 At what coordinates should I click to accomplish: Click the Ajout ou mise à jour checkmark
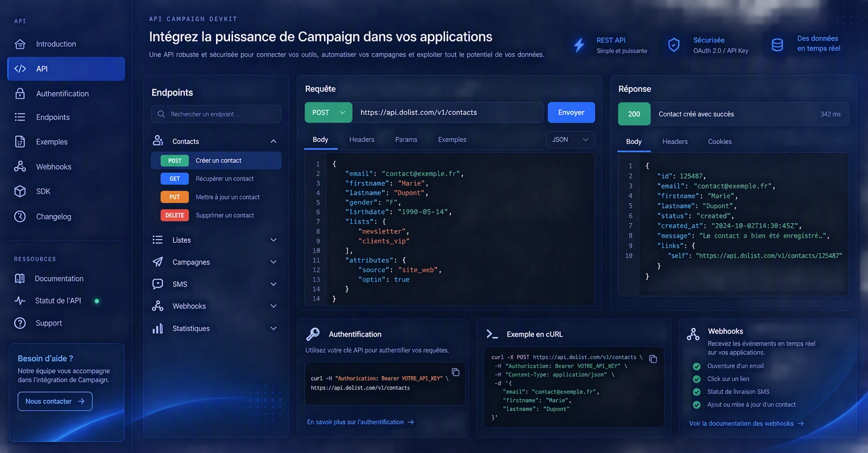696,405
